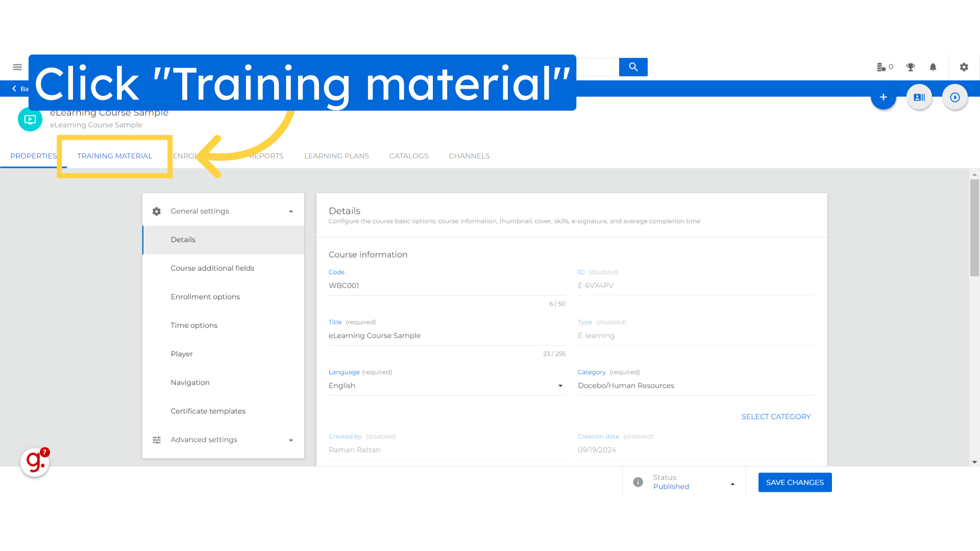The width and height of the screenshot is (980, 551).
Task: Click the Properties tab
Action: 33,156
